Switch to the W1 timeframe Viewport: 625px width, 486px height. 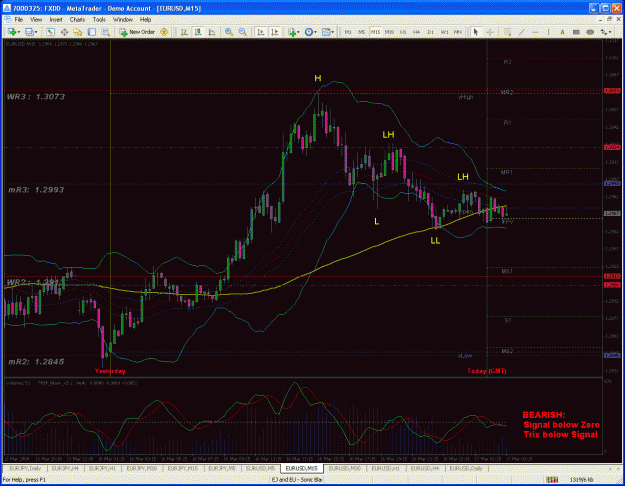tap(444, 32)
